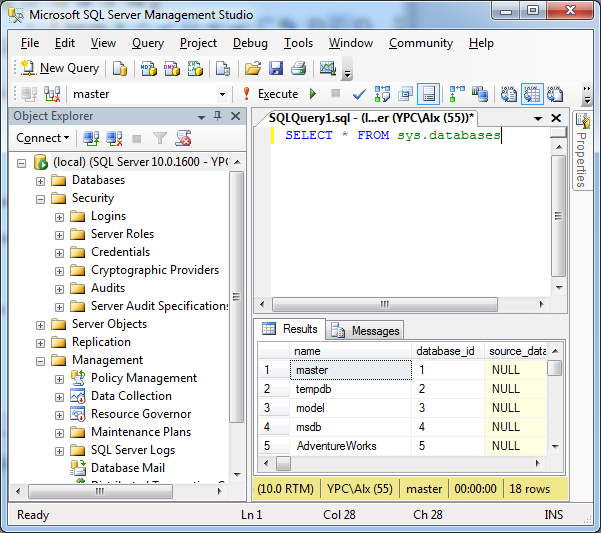Open the master database dropdown
Image resolution: width=601 pixels, height=533 pixels.
point(222,94)
